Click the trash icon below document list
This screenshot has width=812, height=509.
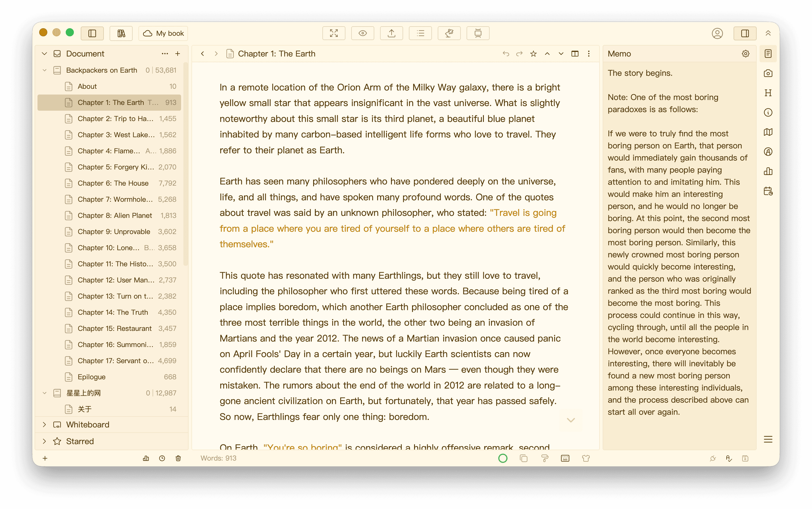click(x=178, y=458)
